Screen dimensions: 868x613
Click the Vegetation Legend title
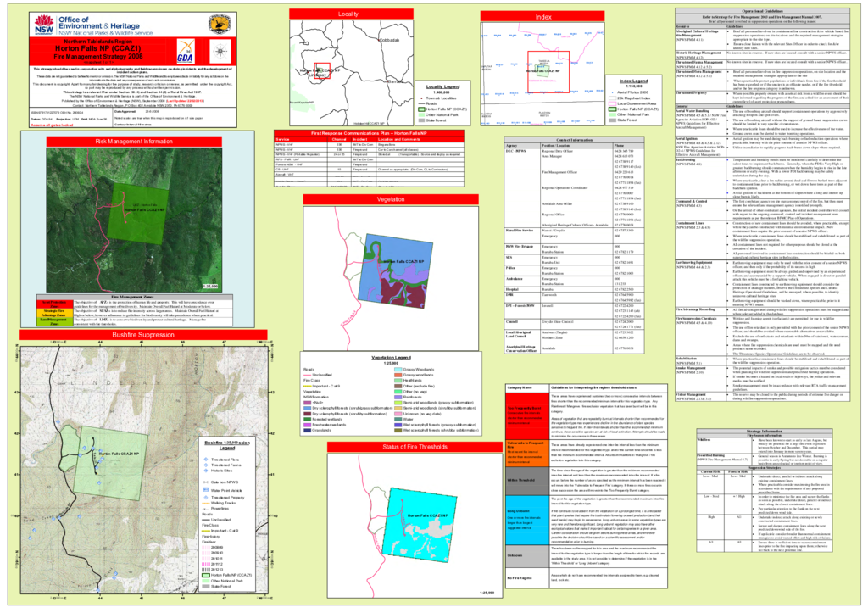[391, 358]
